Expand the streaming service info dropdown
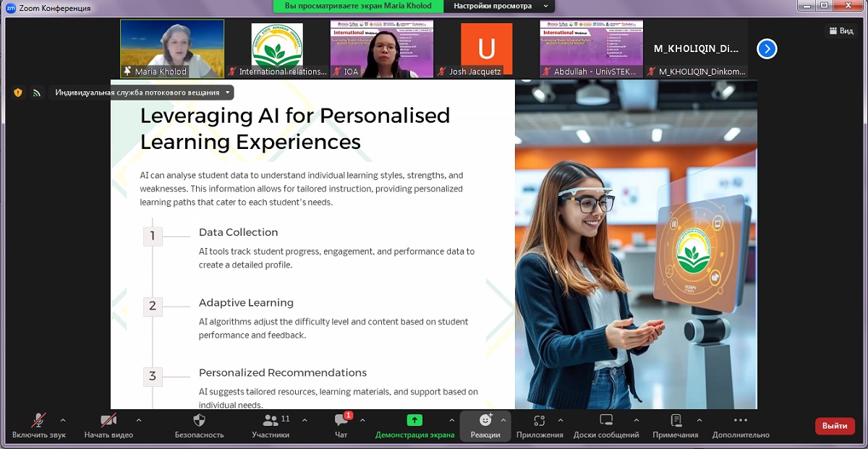The height and width of the screenshot is (449, 868). pyautogui.click(x=228, y=93)
